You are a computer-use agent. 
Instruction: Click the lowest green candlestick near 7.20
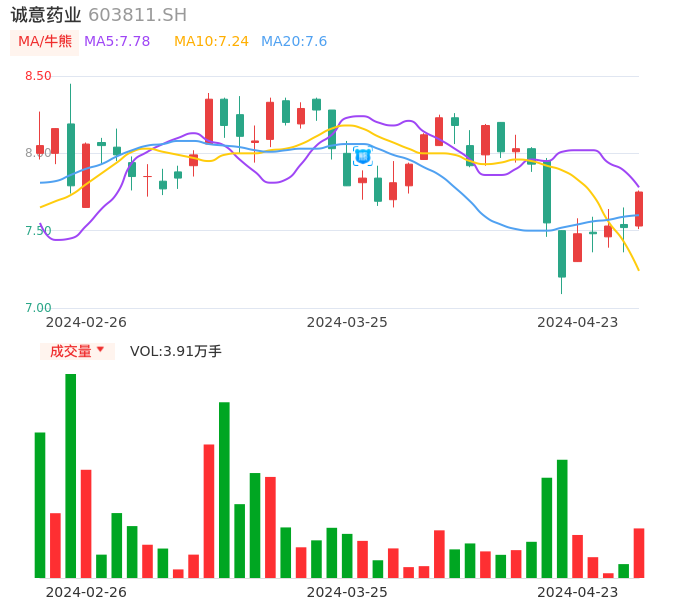pos(562,254)
